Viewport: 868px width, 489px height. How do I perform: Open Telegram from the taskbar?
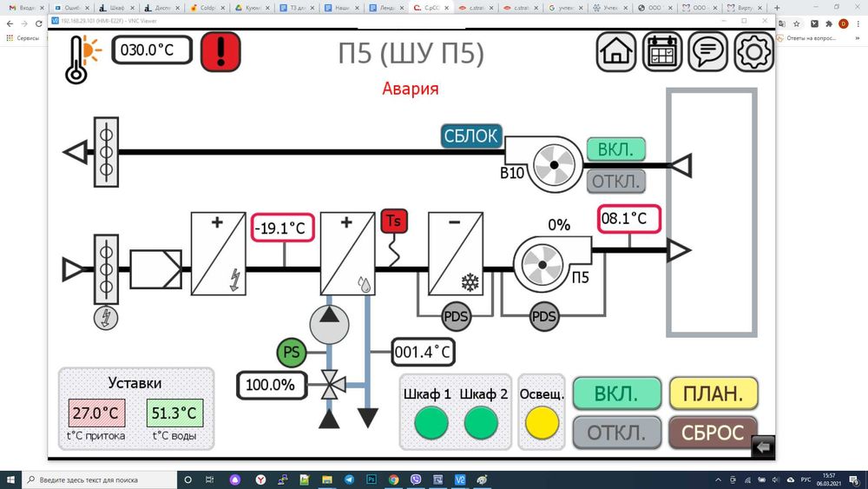(349, 479)
